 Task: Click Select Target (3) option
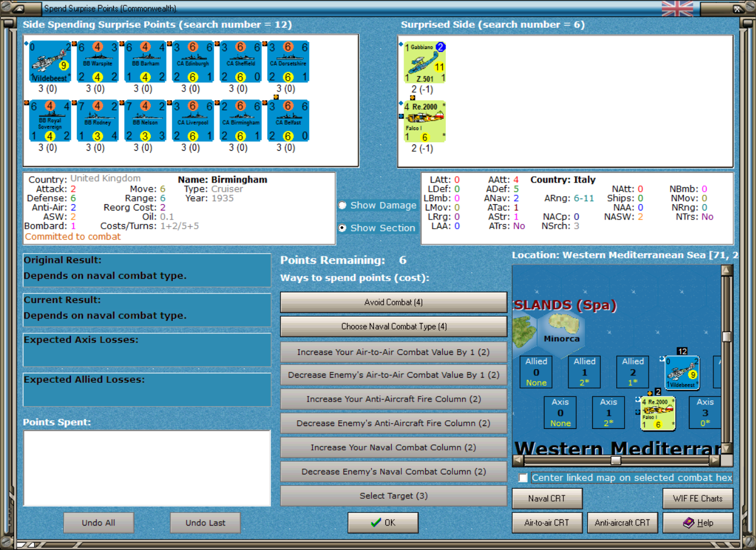coord(393,496)
